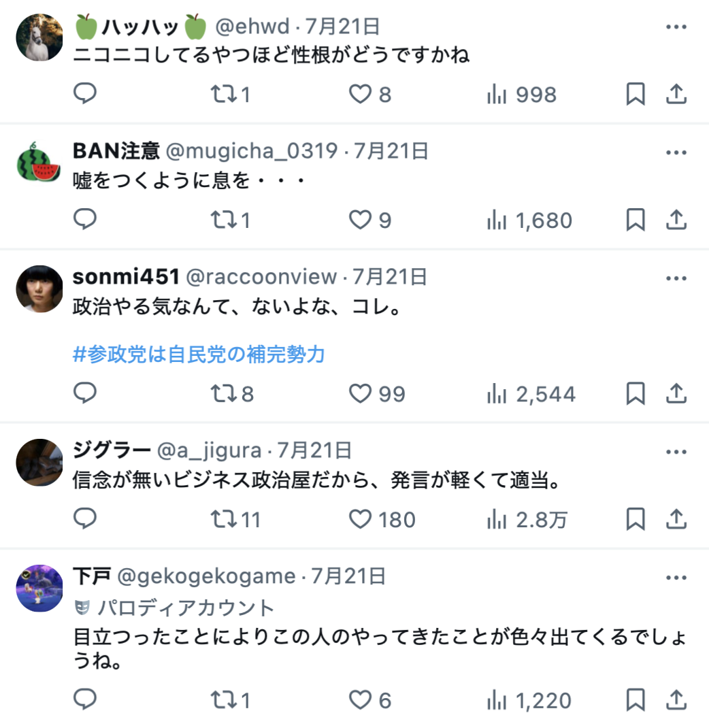Open @mugicha_0319 profile handle
The height and width of the screenshot is (728, 709).
click(x=252, y=151)
